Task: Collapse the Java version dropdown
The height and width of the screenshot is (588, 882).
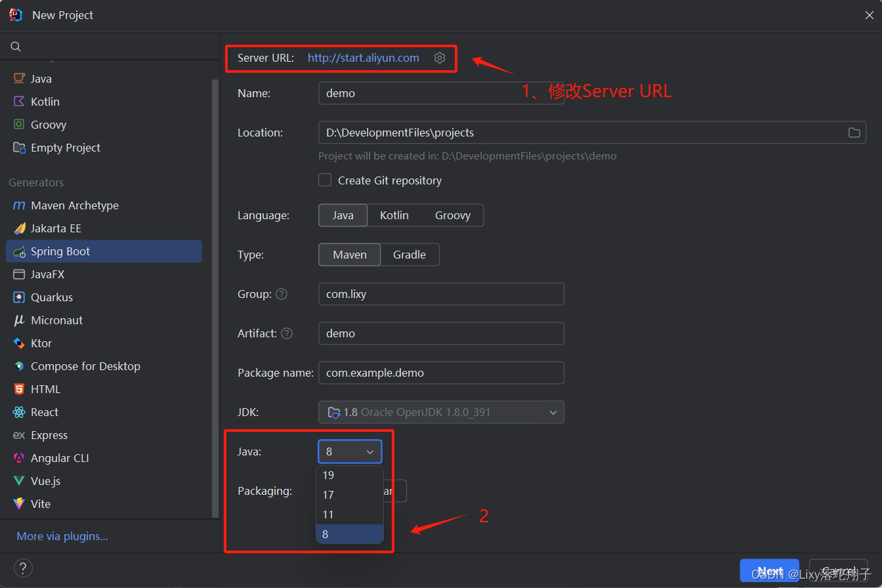Action: (350, 451)
